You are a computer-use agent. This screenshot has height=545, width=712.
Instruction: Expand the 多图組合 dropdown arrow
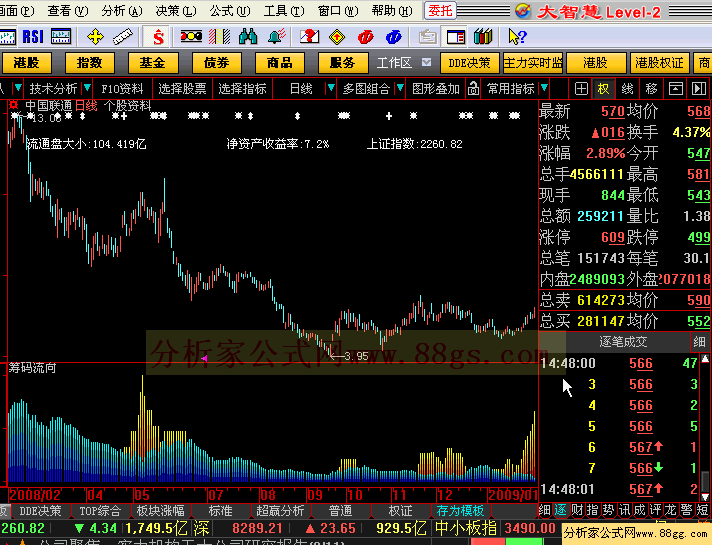(x=400, y=88)
